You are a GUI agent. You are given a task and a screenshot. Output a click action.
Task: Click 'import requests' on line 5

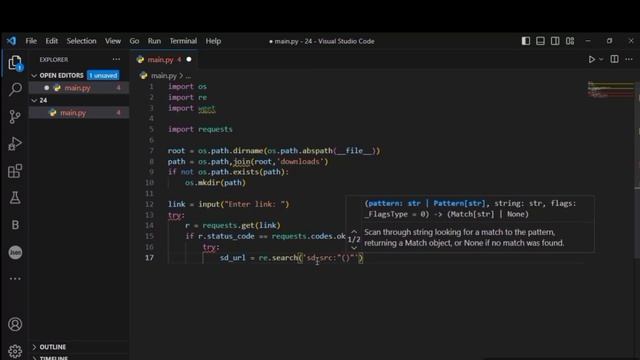click(200, 129)
